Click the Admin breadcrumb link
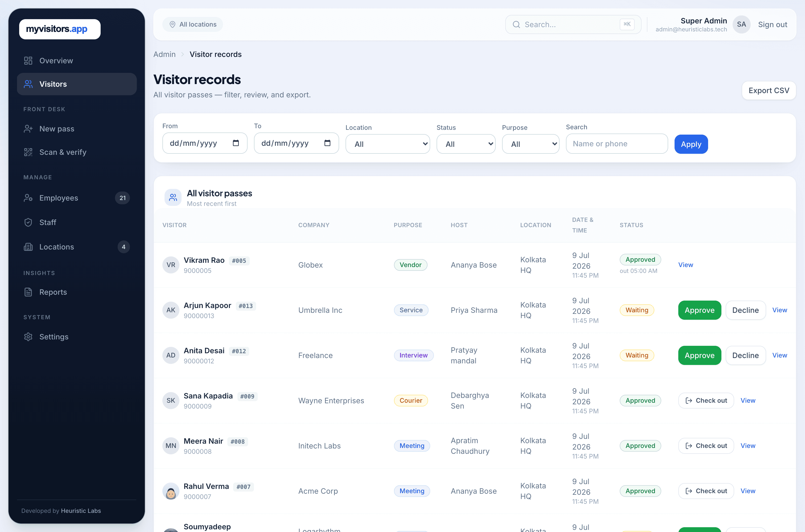The width and height of the screenshot is (805, 532). (164, 54)
